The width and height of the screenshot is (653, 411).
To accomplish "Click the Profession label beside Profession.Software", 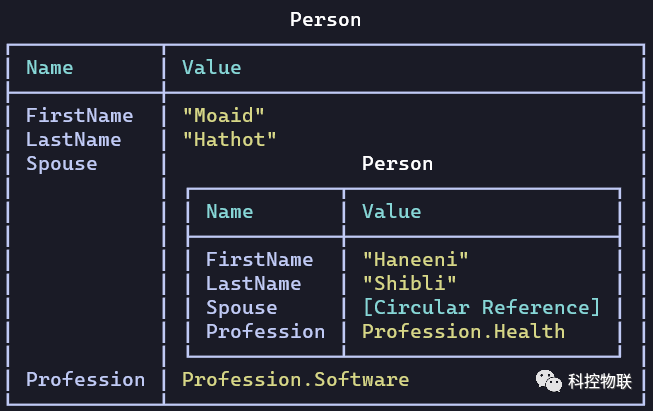I will point(85,379).
